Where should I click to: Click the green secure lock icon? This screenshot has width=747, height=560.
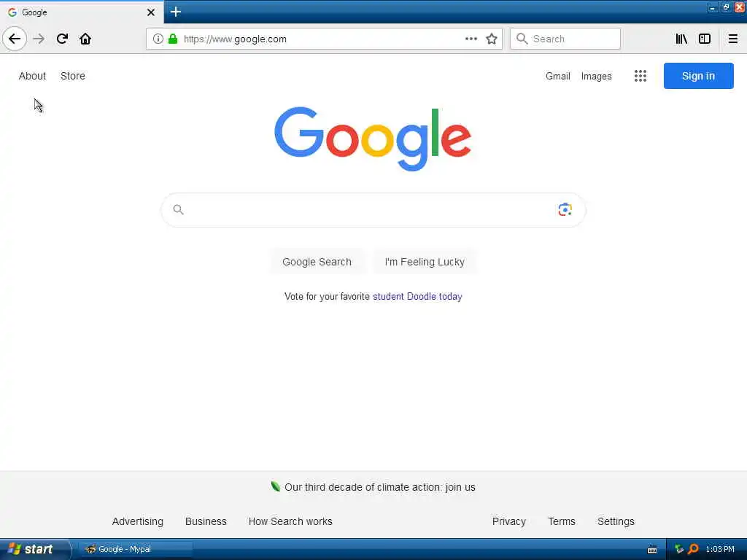click(x=173, y=39)
